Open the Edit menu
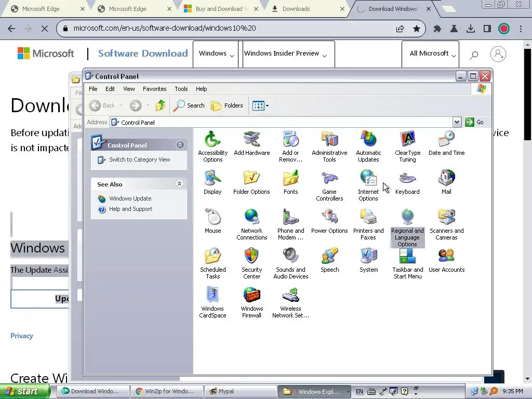532x399 pixels. point(110,89)
